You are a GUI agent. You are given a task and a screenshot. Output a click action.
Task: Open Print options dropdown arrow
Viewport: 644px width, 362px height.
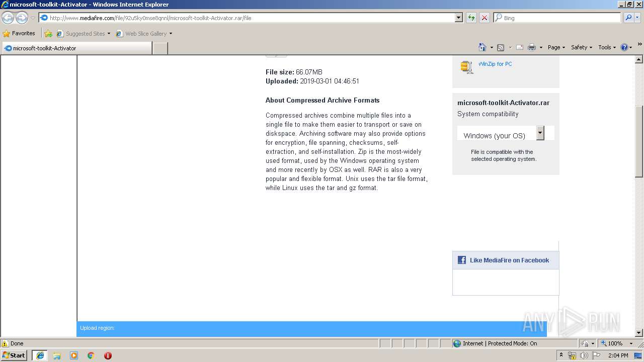coord(541,47)
